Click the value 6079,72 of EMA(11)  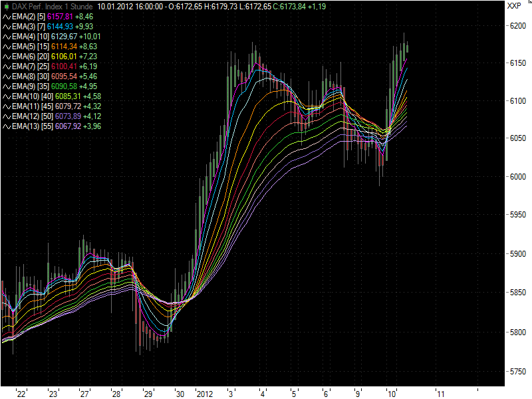[x=68, y=106]
